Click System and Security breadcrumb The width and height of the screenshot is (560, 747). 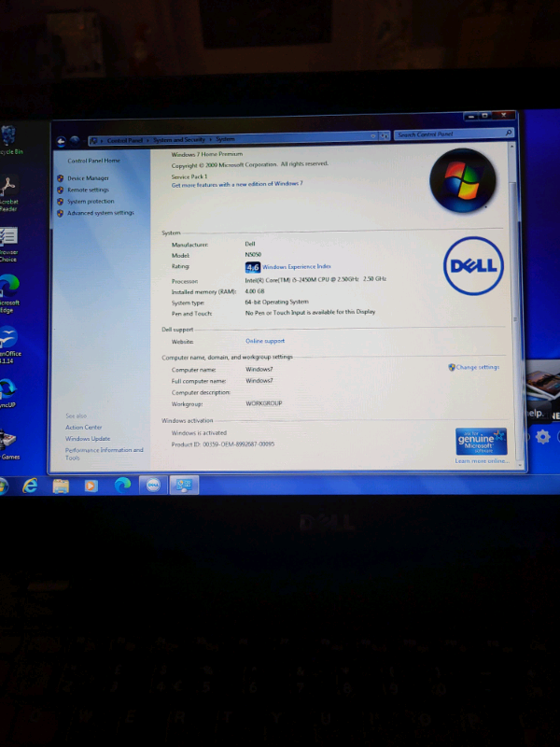click(179, 140)
